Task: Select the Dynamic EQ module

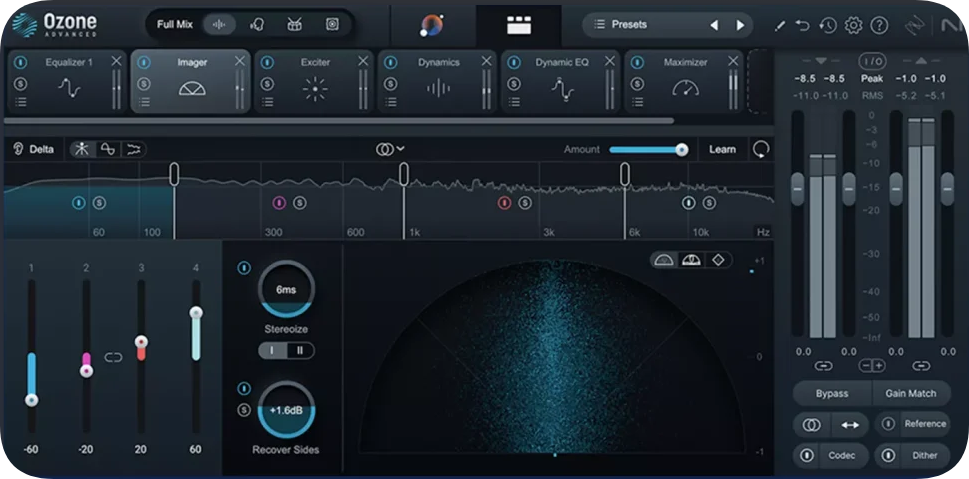Action: (561, 82)
